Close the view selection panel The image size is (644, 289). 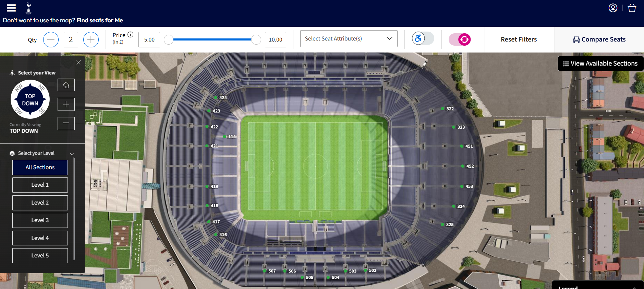click(x=78, y=62)
